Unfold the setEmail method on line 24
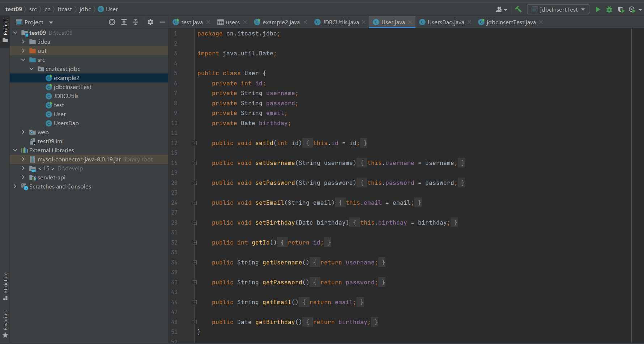This screenshot has height=344, width=644. point(195,203)
